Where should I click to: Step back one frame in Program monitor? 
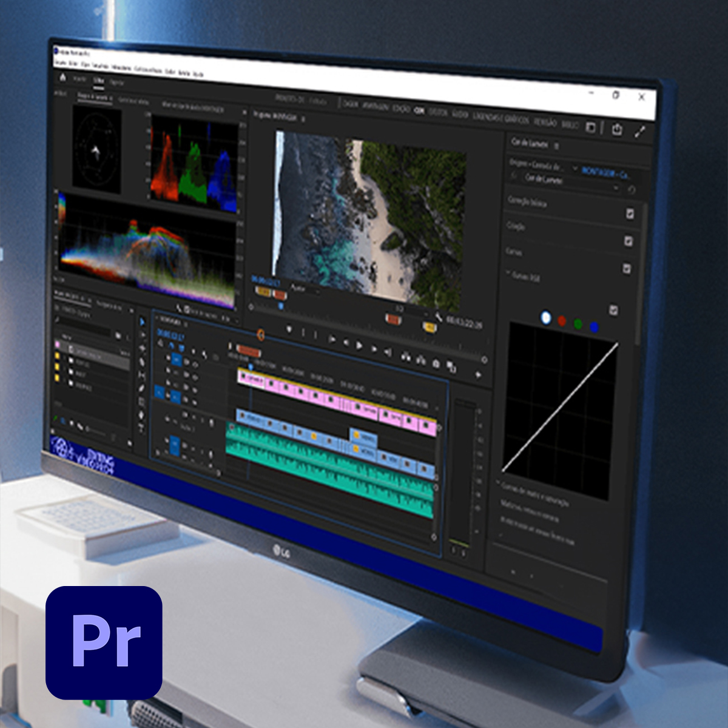tap(346, 342)
